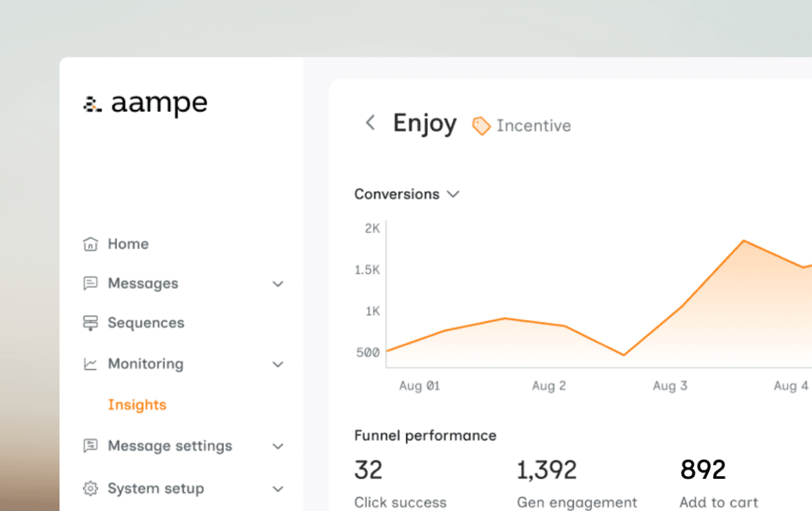Select the Monitoring line-chart icon
812x511 pixels.
[x=90, y=363]
